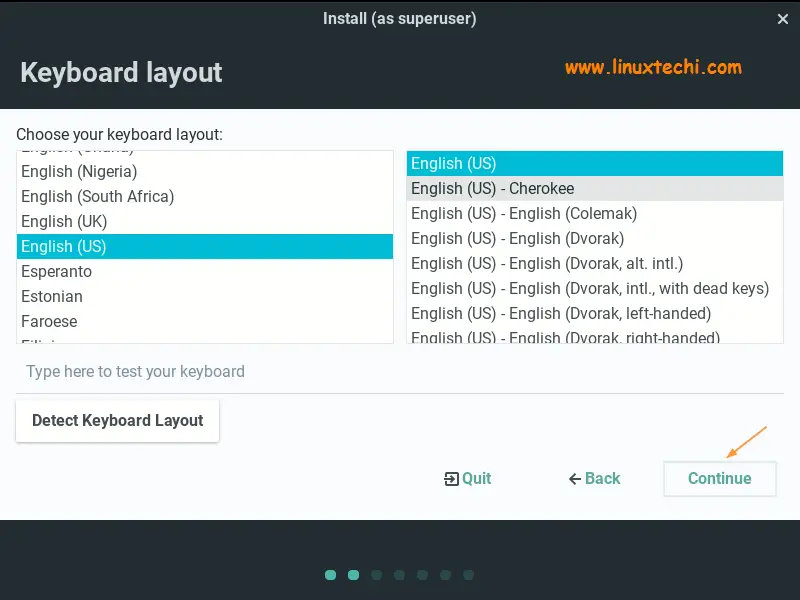Screen dimensions: 800x600
Task: Select the Dvorak, left-handed variant
Action: click(594, 313)
